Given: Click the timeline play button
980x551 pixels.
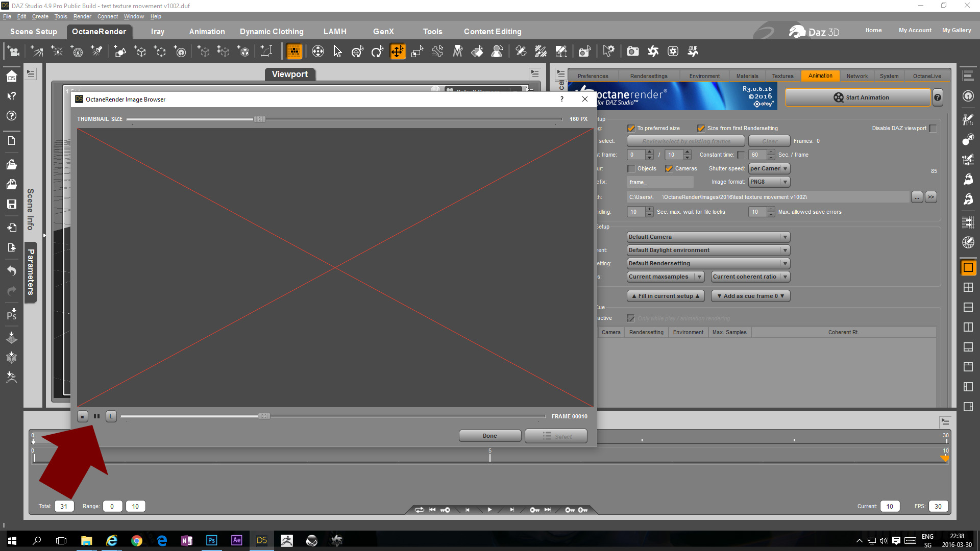Looking at the screenshot, I should tap(489, 510).
